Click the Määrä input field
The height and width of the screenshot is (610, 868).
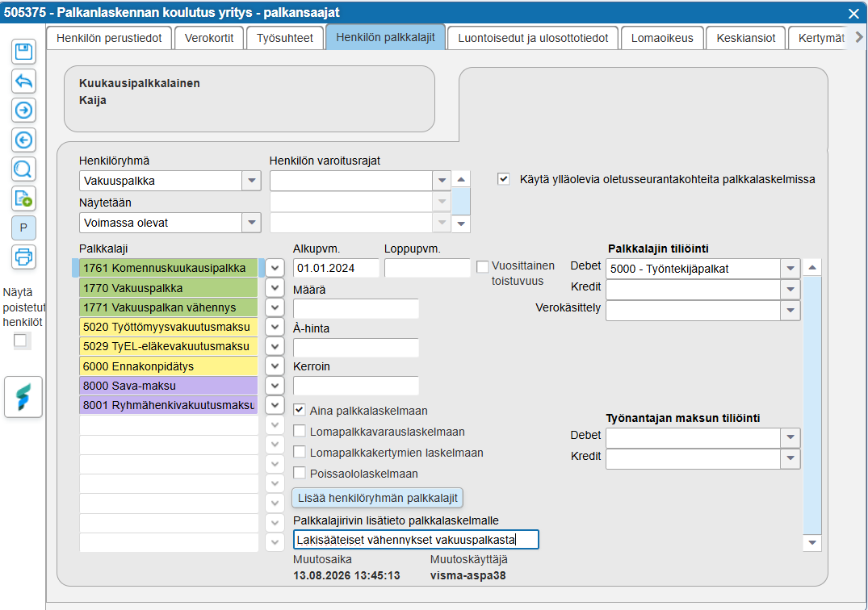point(356,308)
